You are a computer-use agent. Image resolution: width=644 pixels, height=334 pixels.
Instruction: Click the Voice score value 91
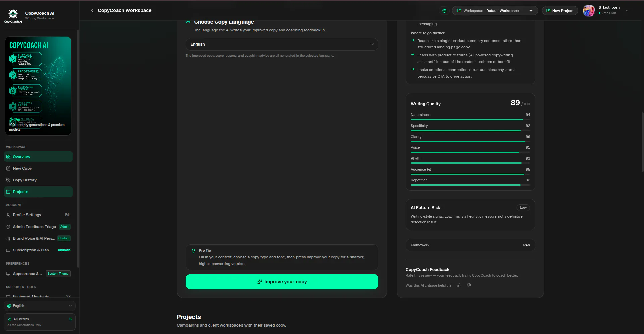[528, 148]
